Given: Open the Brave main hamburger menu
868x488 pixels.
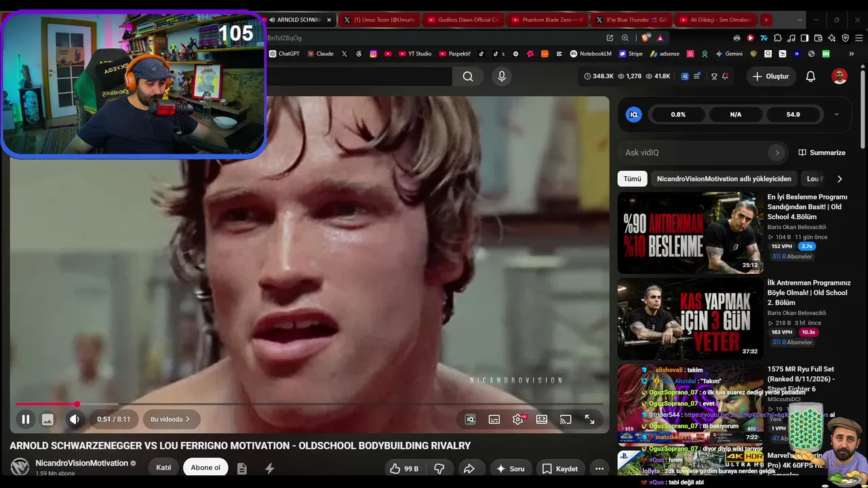Looking at the screenshot, I should 859,38.
